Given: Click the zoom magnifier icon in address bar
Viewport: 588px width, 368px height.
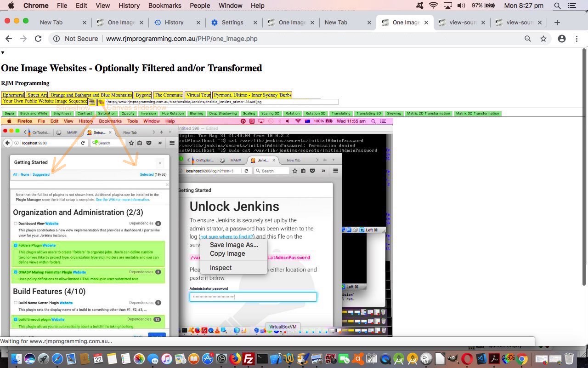Looking at the screenshot, I should [x=528, y=39].
